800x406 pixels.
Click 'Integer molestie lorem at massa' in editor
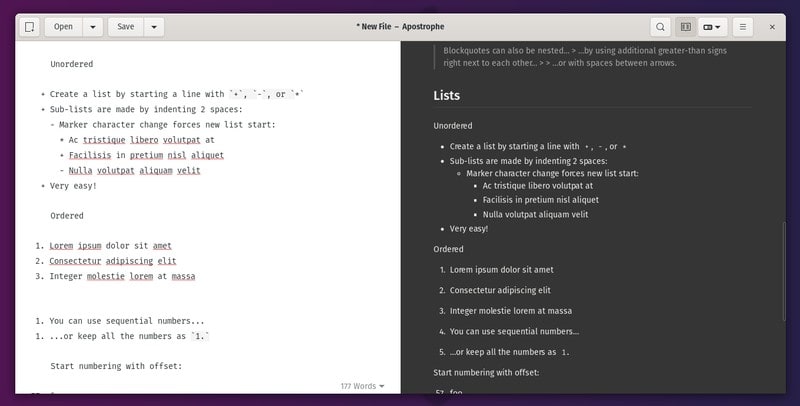pyautogui.click(x=122, y=276)
